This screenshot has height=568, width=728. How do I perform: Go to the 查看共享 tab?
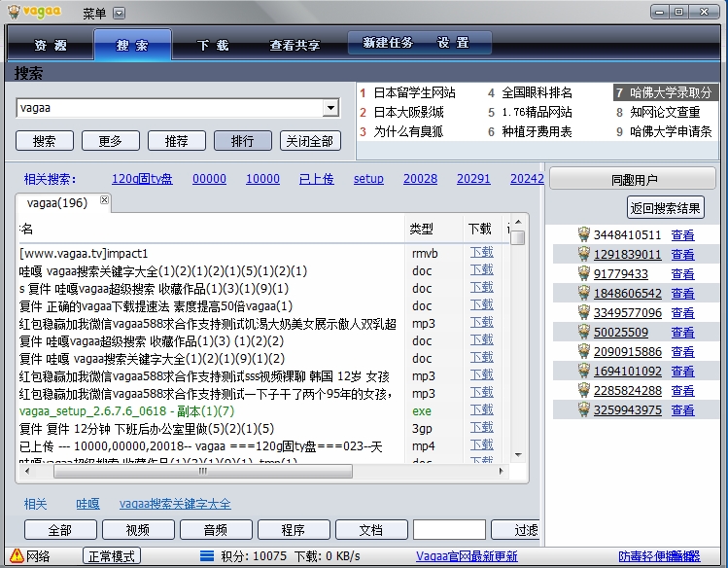[295, 45]
